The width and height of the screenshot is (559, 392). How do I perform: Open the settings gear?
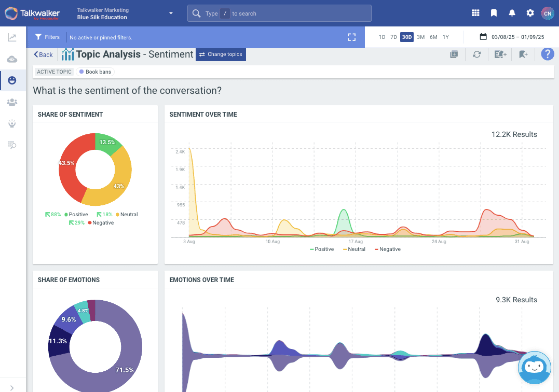[530, 13]
